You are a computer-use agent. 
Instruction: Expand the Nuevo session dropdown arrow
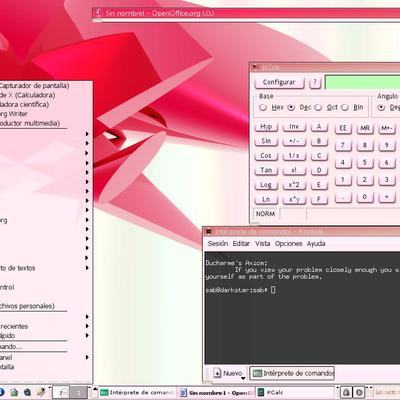coord(243,378)
